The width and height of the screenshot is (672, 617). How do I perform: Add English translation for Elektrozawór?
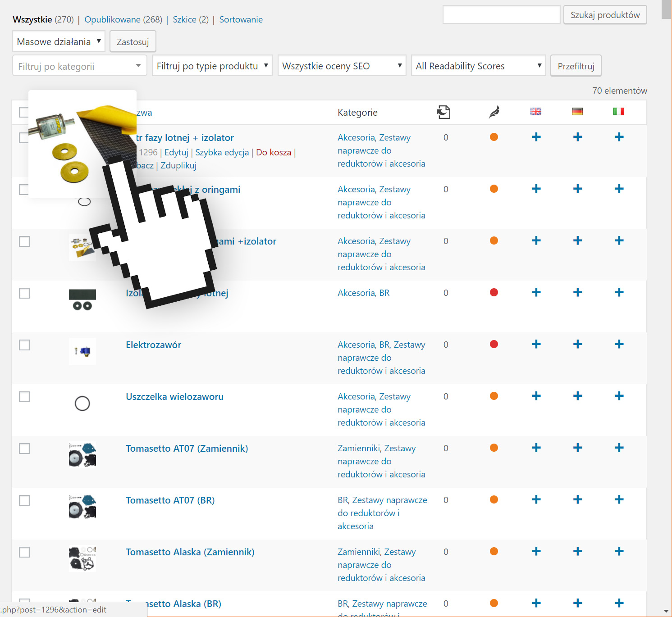[x=536, y=344]
